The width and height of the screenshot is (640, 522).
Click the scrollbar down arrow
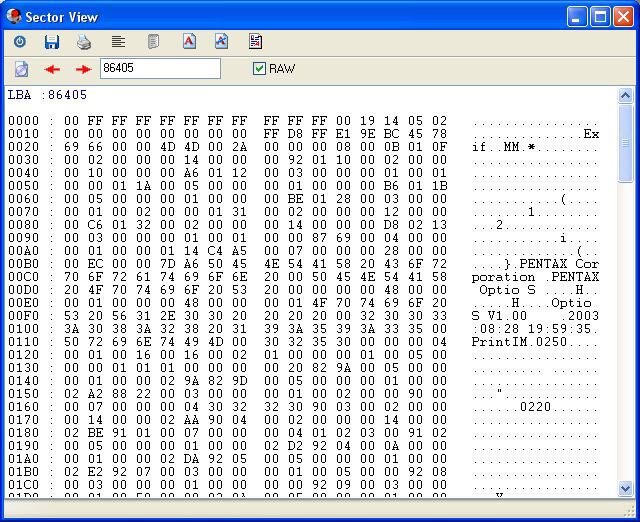625,488
